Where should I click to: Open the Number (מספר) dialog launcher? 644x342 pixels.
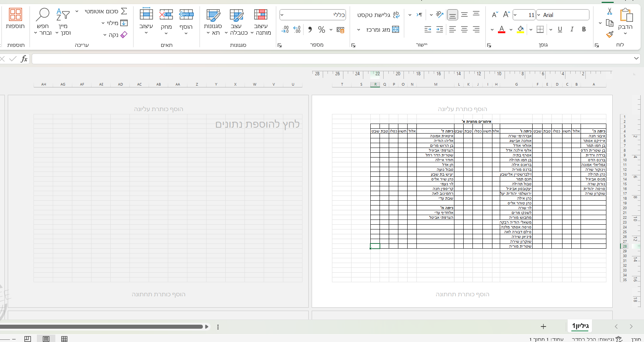click(280, 45)
